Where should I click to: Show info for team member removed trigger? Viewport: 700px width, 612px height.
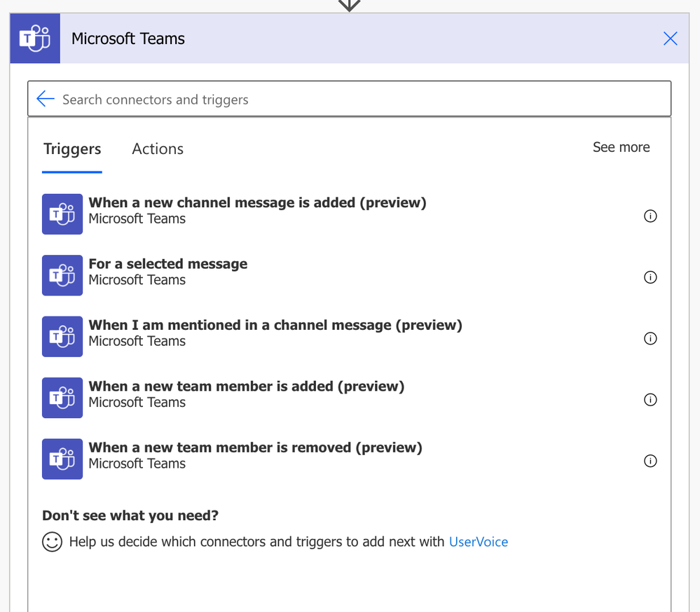point(650,460)
